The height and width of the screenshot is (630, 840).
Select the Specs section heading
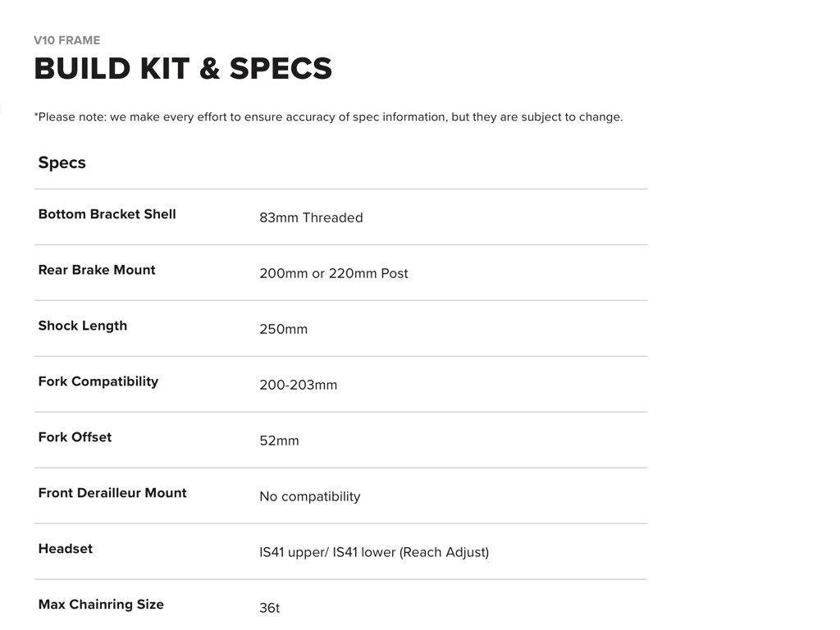point(62,162)
